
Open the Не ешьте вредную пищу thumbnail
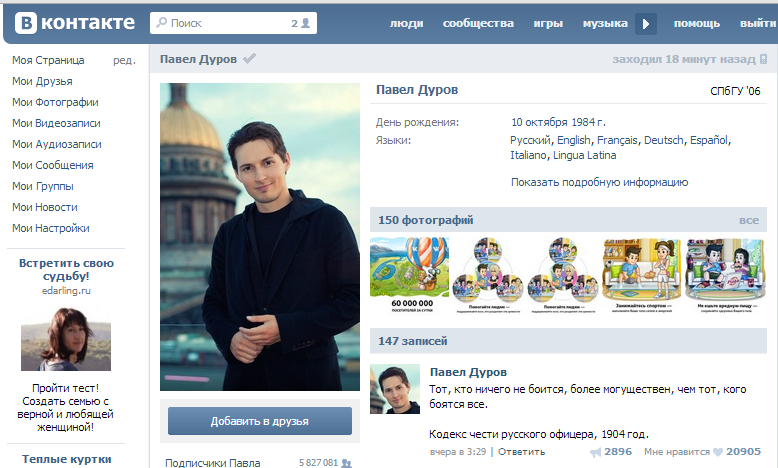point(725,275)
